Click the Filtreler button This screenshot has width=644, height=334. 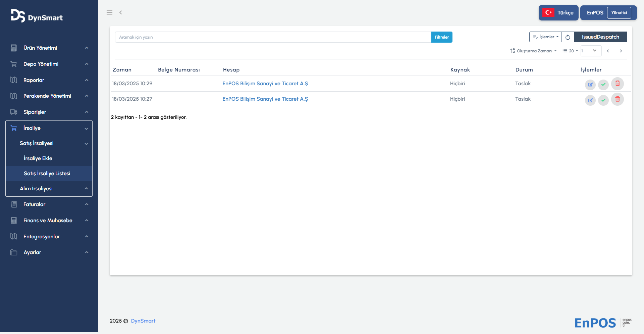point(442,37)
